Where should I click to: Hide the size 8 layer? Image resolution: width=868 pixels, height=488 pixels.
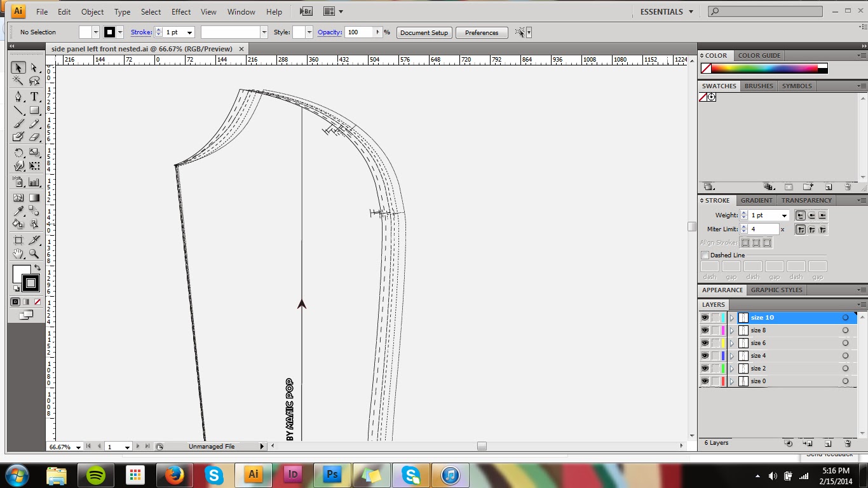[705, 330]
